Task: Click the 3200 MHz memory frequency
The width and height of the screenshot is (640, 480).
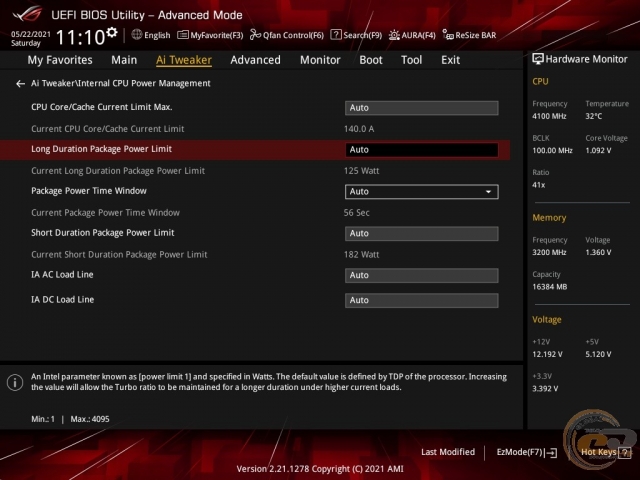Action: point(549,253)
